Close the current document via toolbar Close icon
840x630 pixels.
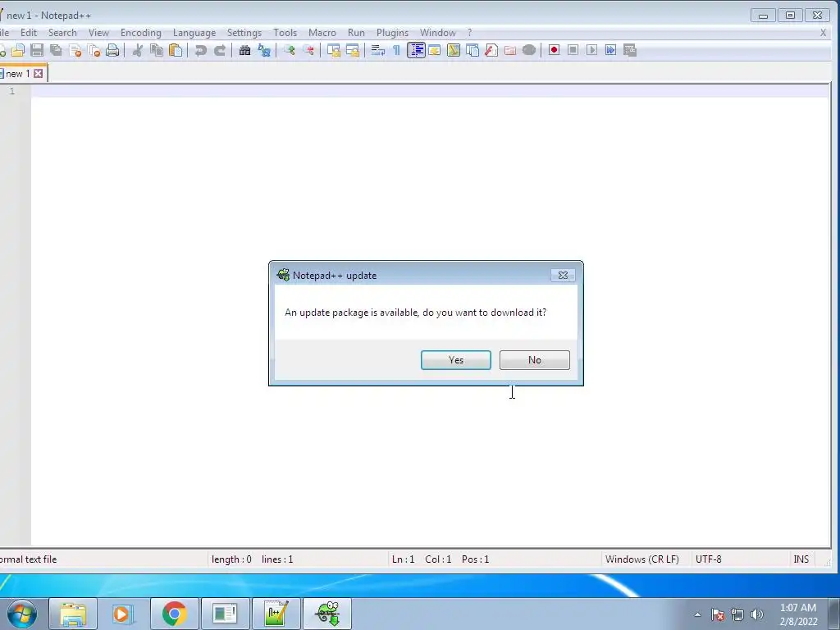click(75, 50)
